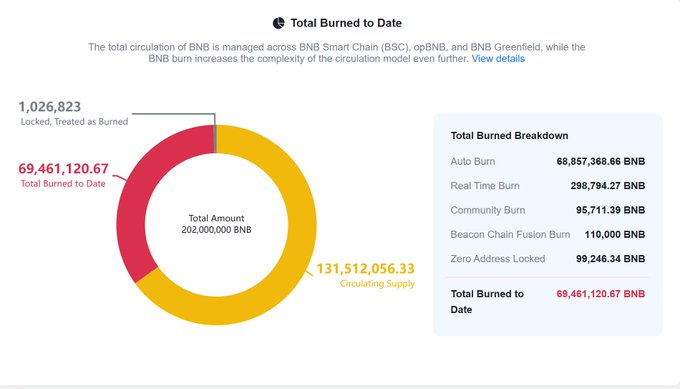Click the 68,857,368.66 BNB value

[x=601, y=161]
